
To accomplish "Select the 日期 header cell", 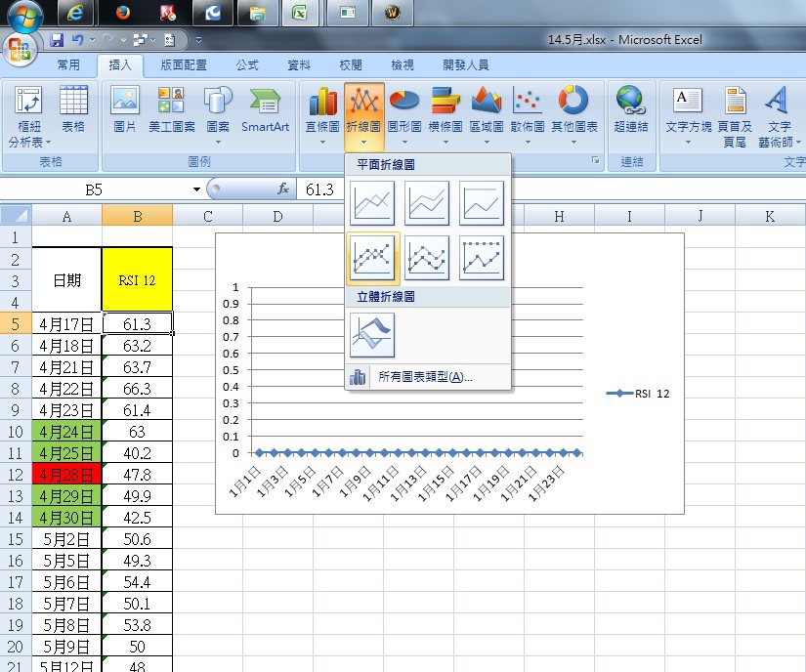I will pyautogui.click(x=66, y=279).
